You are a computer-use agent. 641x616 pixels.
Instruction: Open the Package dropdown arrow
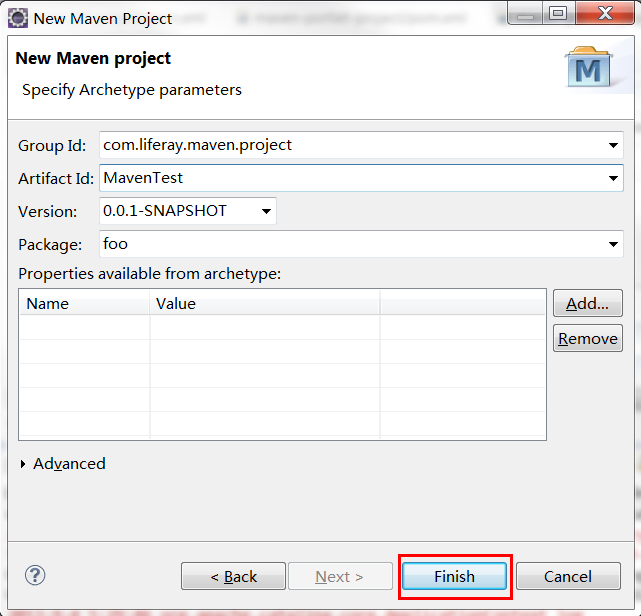(613, 244)
